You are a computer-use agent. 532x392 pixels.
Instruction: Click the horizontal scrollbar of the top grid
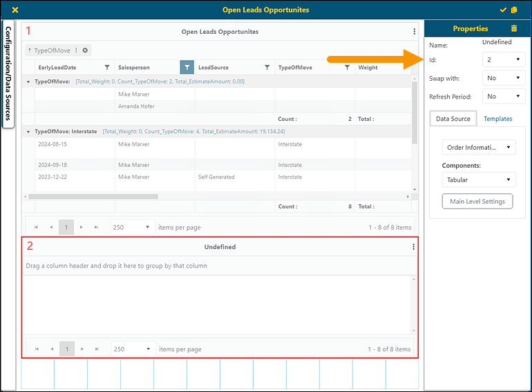tap(93, 197)
